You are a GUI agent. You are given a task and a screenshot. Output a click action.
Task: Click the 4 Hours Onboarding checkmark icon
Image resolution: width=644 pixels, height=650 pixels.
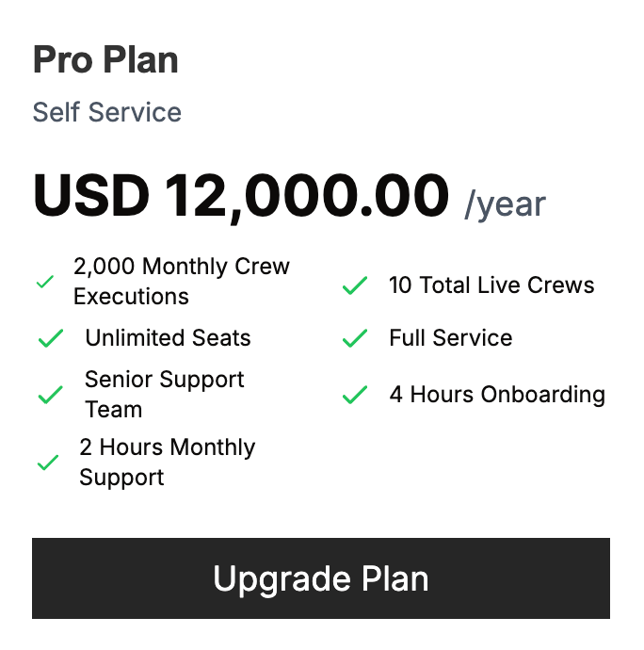[x=354, y=395]
